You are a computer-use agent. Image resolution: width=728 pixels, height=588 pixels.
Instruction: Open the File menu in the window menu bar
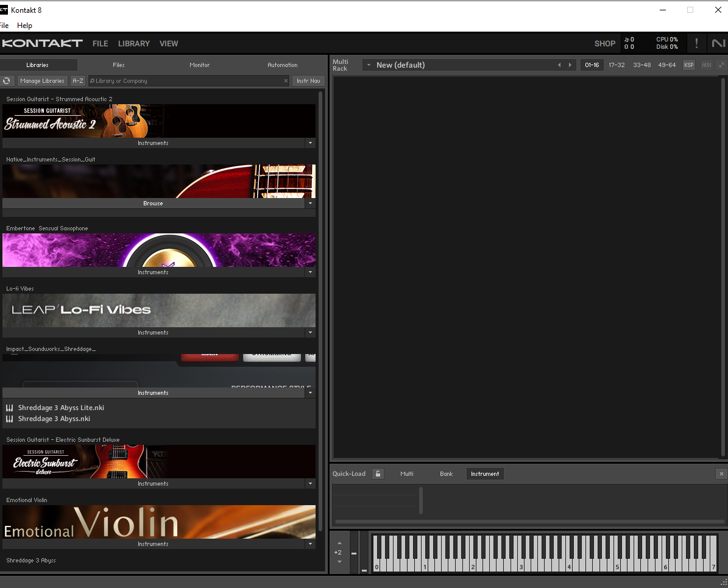click(x=4, y=26)
